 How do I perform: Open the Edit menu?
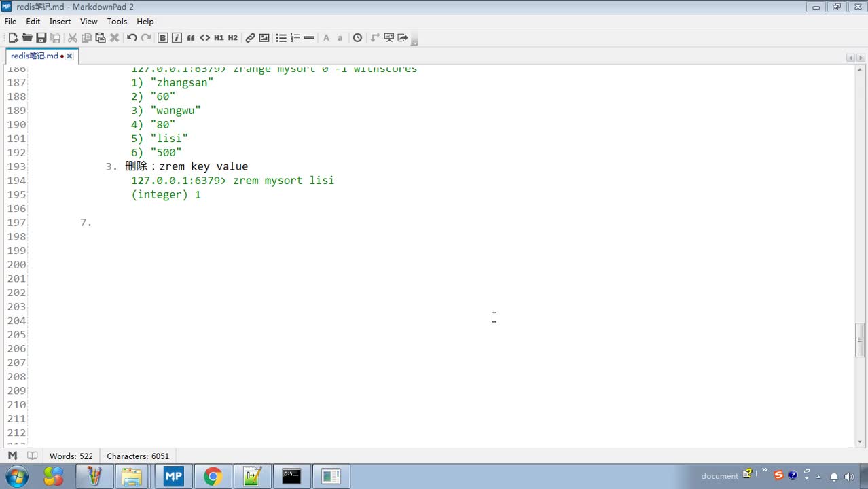click(x=33, y=21)
